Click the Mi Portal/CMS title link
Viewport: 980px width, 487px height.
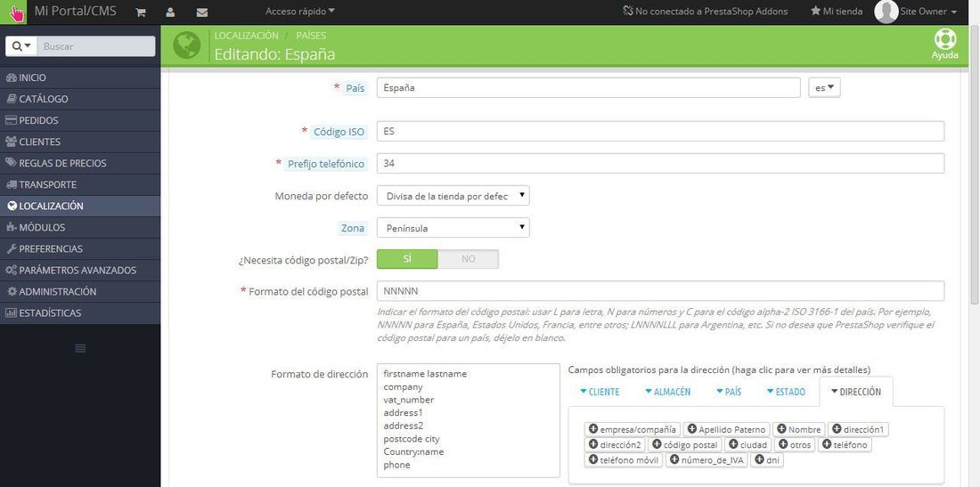point(75,12)
